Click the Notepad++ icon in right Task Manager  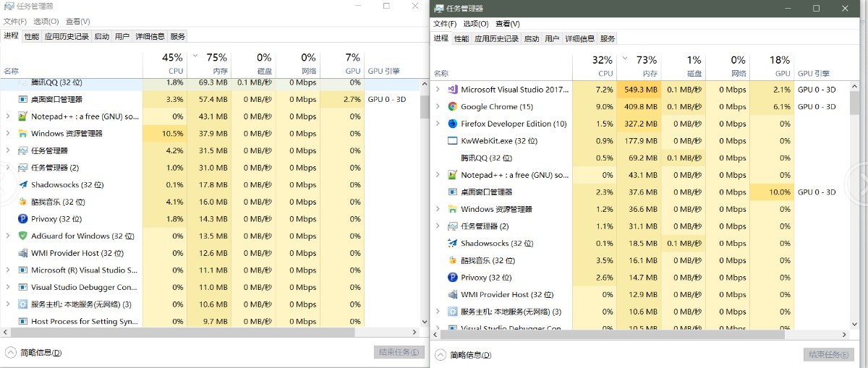click(453, 175)
